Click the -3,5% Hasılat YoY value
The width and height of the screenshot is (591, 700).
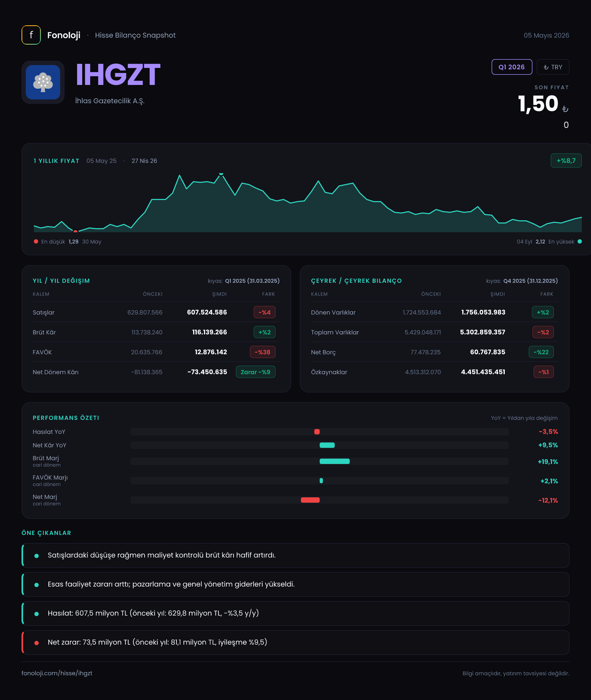click(548, 432)
